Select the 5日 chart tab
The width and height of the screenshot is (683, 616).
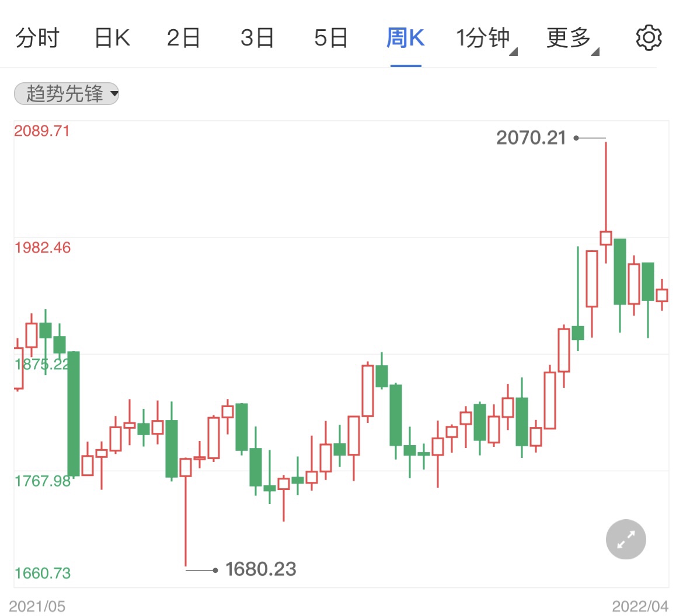[331, 38]
